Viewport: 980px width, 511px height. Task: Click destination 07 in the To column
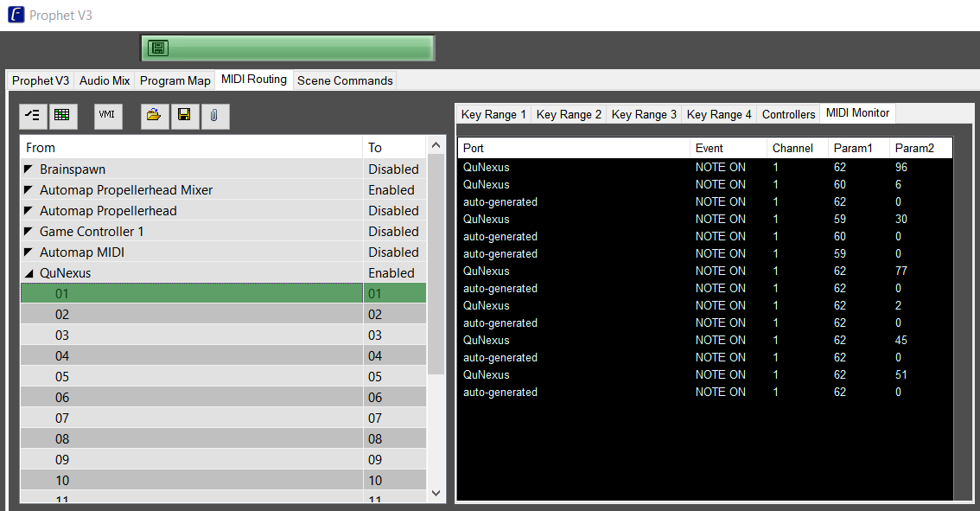(394, 417)
